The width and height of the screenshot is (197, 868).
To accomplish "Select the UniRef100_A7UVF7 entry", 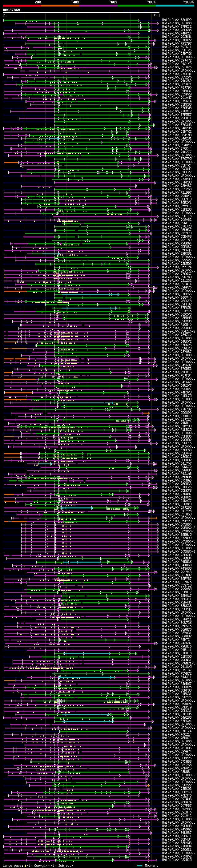I will tap(177, 111).
